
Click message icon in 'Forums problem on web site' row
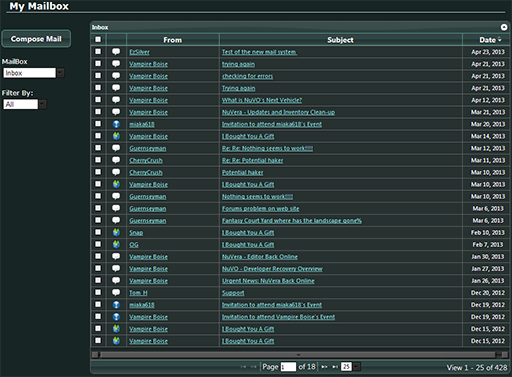[x=116, y=208]
